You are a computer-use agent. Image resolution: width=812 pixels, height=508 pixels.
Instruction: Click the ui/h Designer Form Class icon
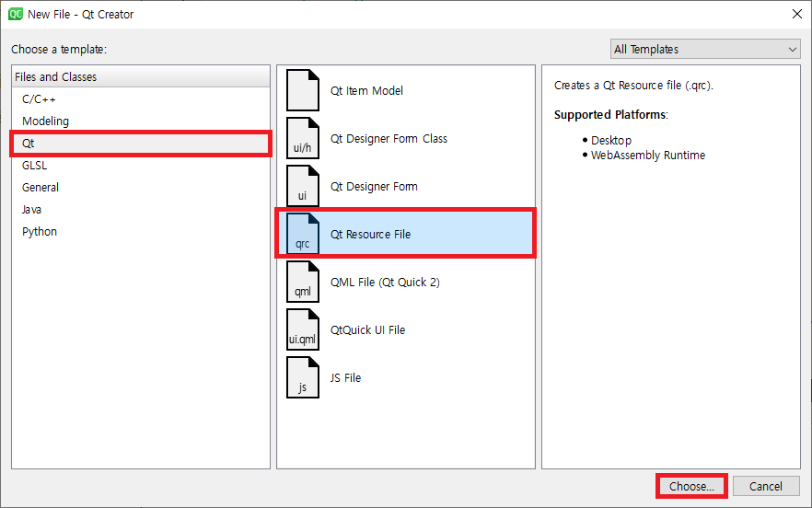point(303,138)
